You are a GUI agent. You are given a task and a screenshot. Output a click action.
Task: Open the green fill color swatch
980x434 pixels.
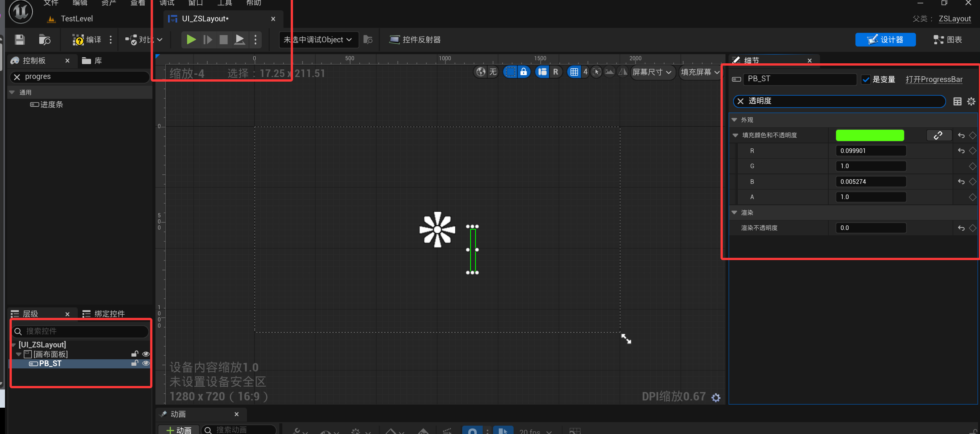[870, 135]
